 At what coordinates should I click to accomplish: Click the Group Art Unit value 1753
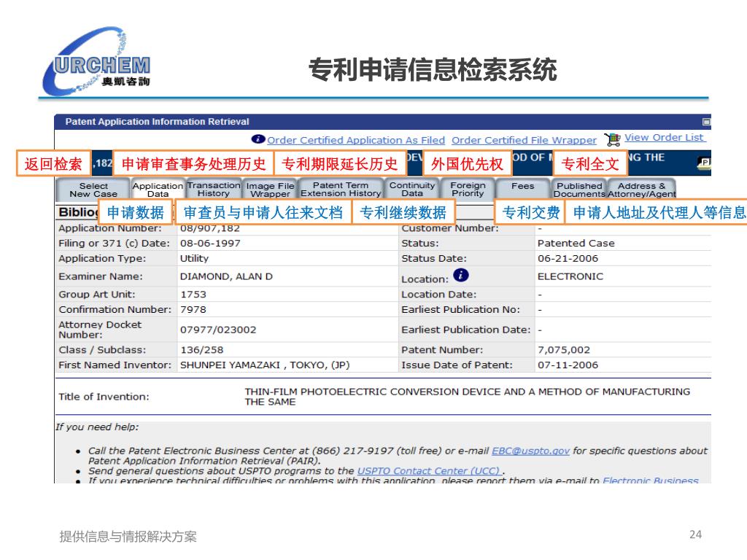193,295
